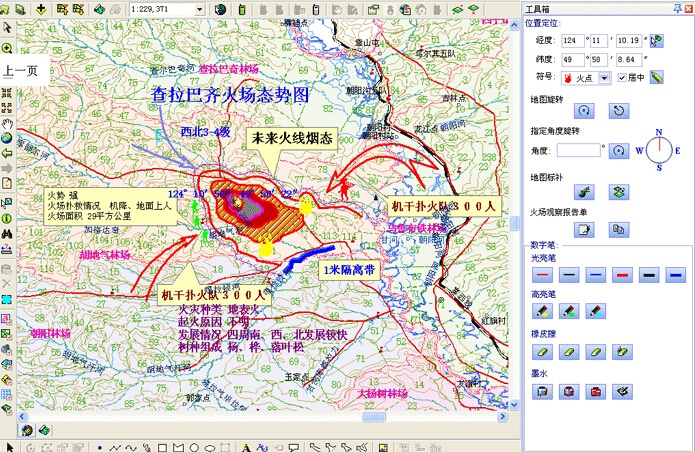Screen dimensions: 695x452
Task: Toggle the 居中 checkbox
Action: (623, 78)
